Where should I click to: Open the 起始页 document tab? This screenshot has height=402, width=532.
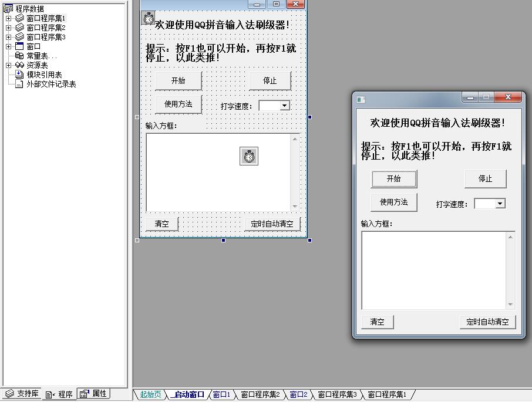coord(150,394)
